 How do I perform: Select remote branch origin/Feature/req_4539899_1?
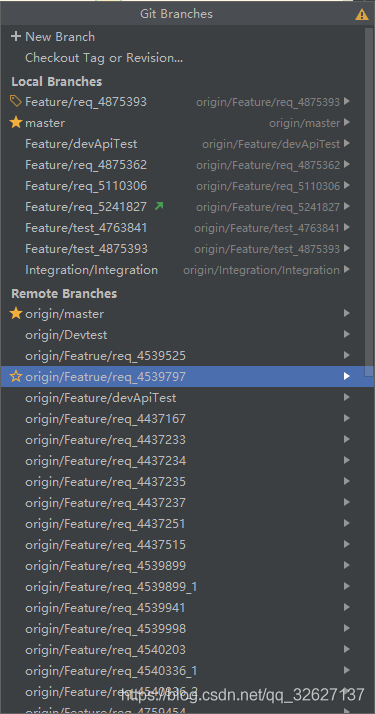tap(111, 587)
